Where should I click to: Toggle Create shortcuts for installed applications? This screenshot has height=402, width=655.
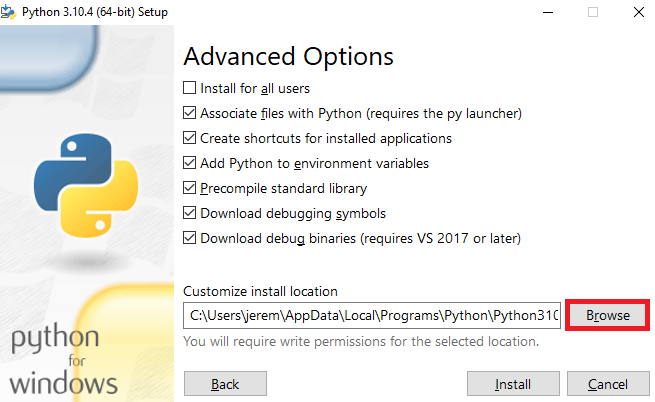click(x=189, y=138)
